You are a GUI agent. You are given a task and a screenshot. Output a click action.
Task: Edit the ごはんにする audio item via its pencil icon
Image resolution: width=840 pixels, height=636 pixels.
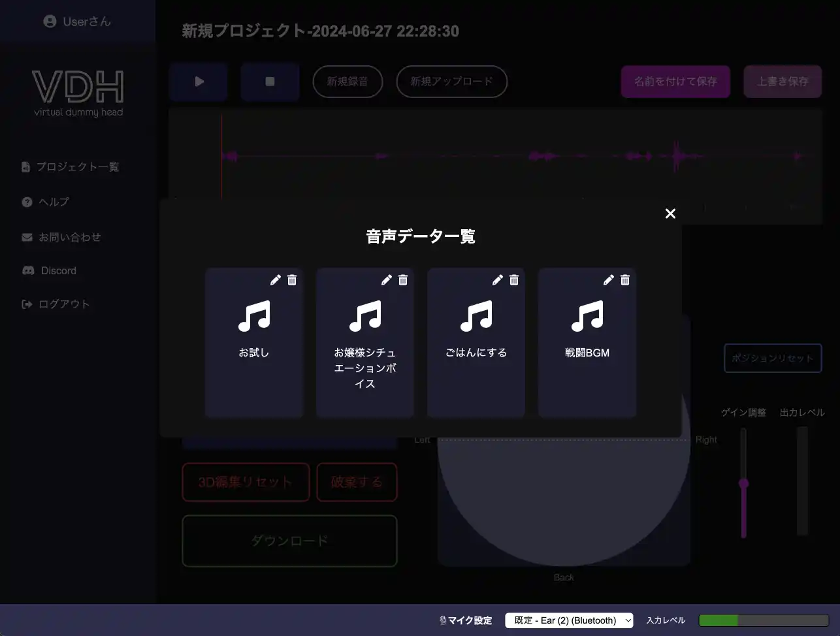point(498,279)
